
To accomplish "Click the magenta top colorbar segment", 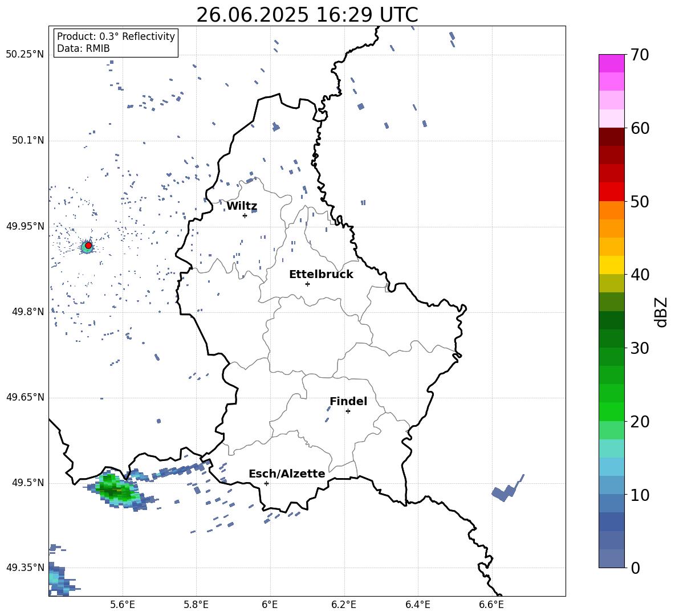I will 612,63.
